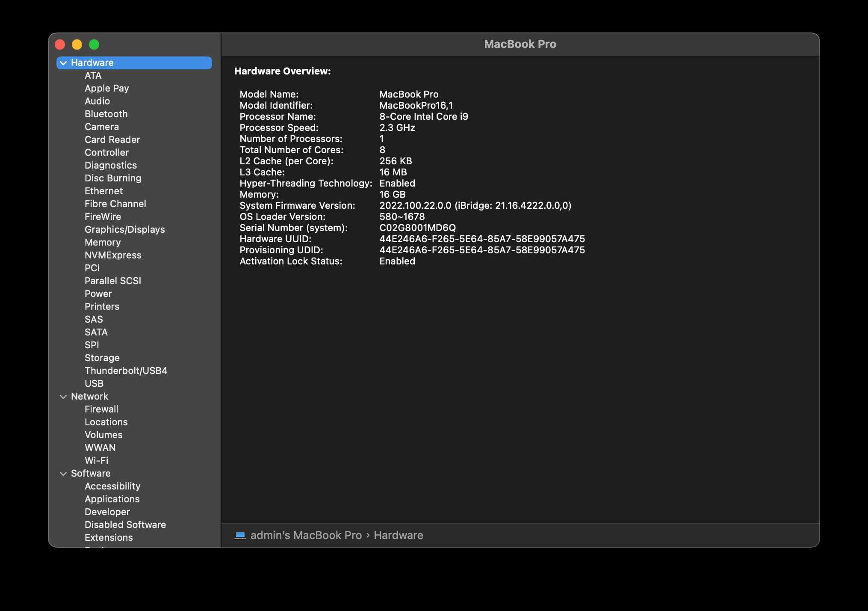Image resolution: width=868 pixels, height=611 pixels.
Task: Open Diagnostics in the sidebar
Action: click(x=111, y=166)
